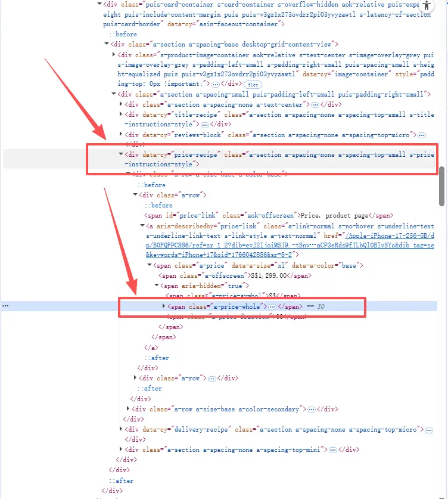Click ellipsis badge inside the a-price-whole span
This screenshot has width=448, height=499.
[272, 307]
